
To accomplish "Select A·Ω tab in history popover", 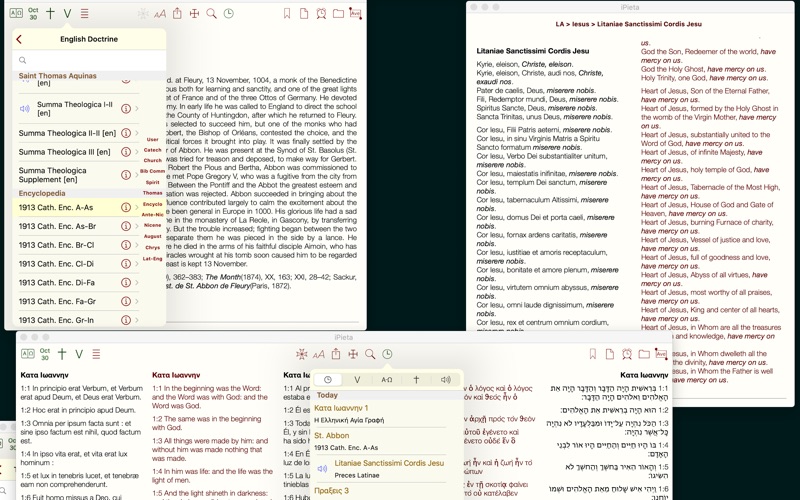I will pyautogui.click(x=387, y=380).
